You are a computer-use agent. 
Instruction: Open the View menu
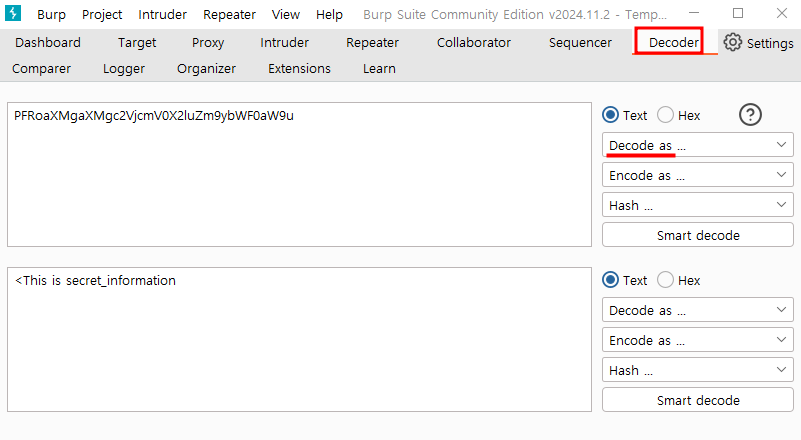[x=286, y=14]
